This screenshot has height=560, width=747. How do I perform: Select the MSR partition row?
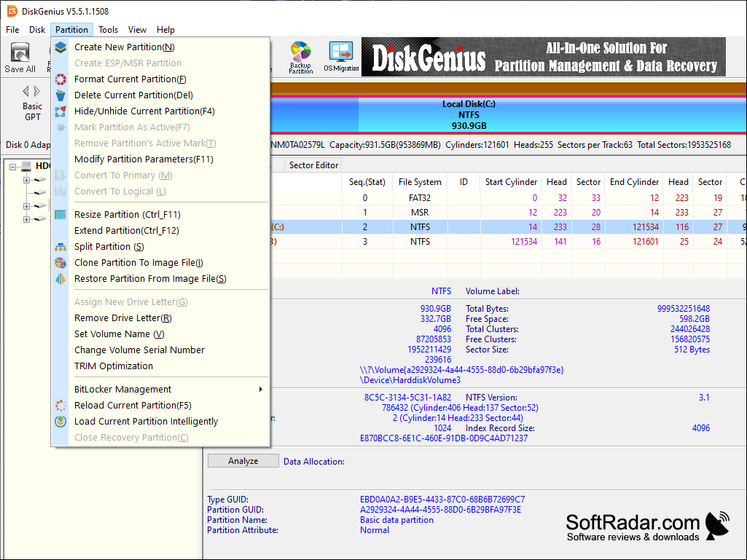pyautogui.click(x=508, y=213)
